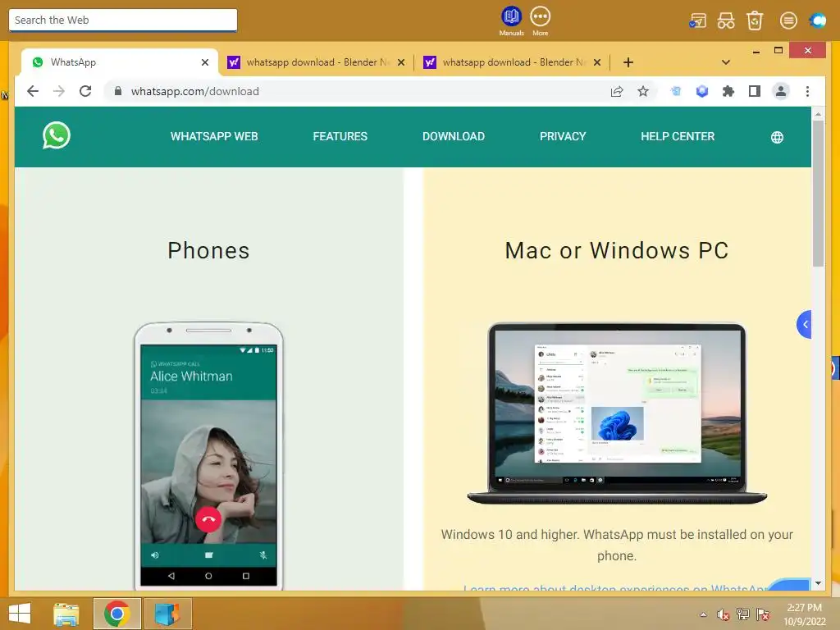Switch to the third whatsapp download tab
Screen dimensions: 840x630
(512, 62)
